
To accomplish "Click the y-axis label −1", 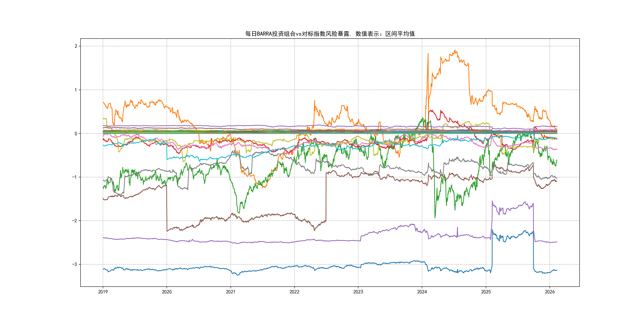I will (75, 177).
